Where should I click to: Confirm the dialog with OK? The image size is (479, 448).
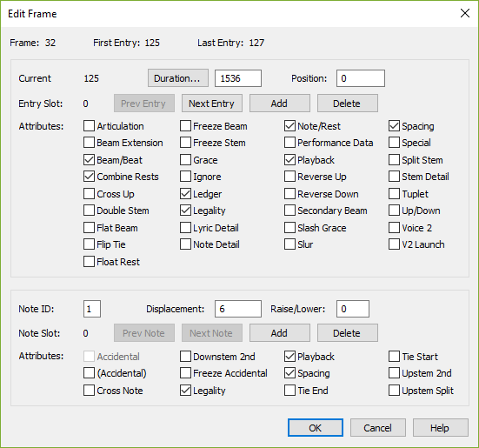click(x=316, y=427)
